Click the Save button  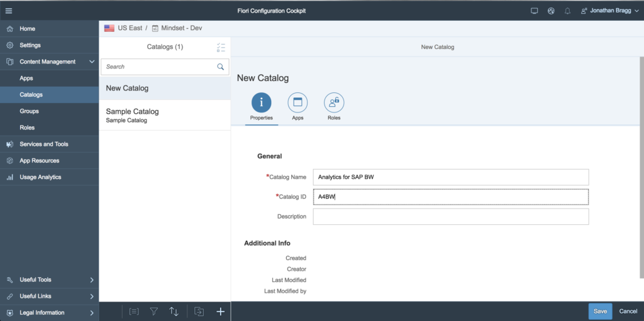point(600,312)
